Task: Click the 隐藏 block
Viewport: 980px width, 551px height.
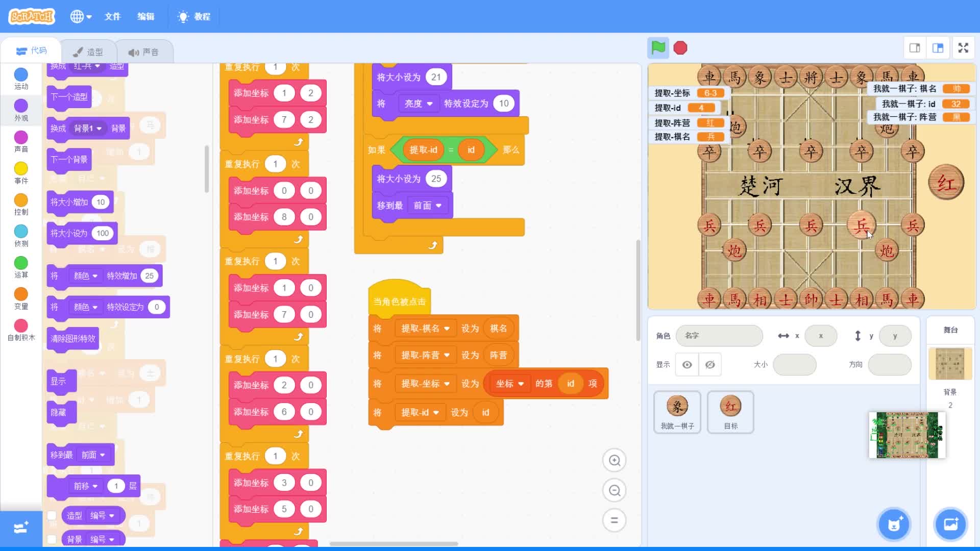Action: (x=61, y=412)
